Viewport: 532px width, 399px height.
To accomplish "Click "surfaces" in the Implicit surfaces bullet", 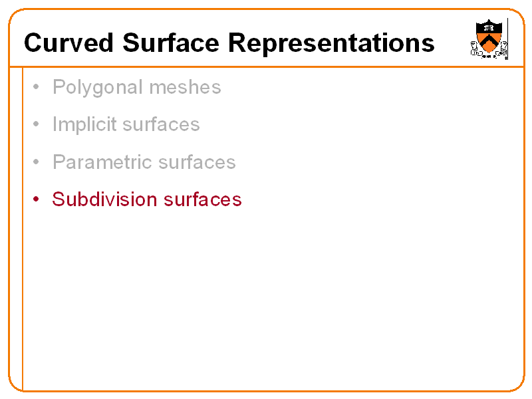I will (x=163, y=124).
